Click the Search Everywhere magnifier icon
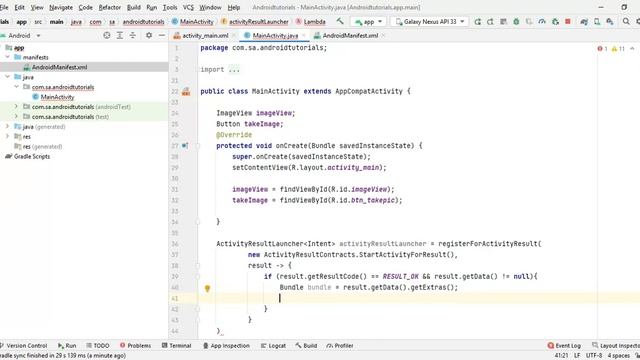 coord(626,22)
